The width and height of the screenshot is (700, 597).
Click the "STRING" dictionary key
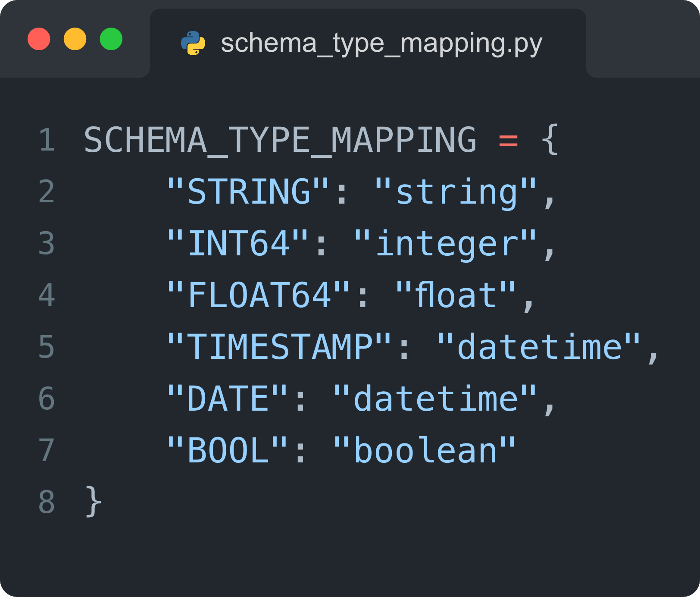tap(248, 191)
